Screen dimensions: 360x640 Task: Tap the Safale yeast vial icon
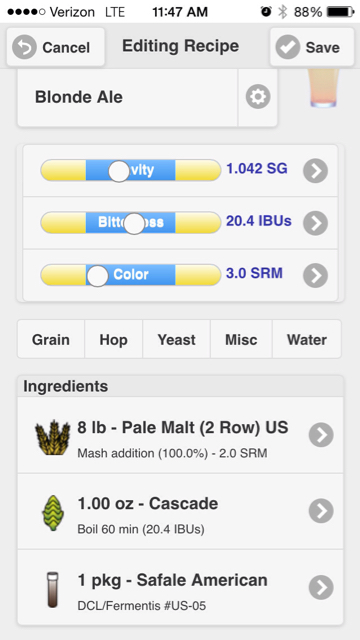(53, 590)
